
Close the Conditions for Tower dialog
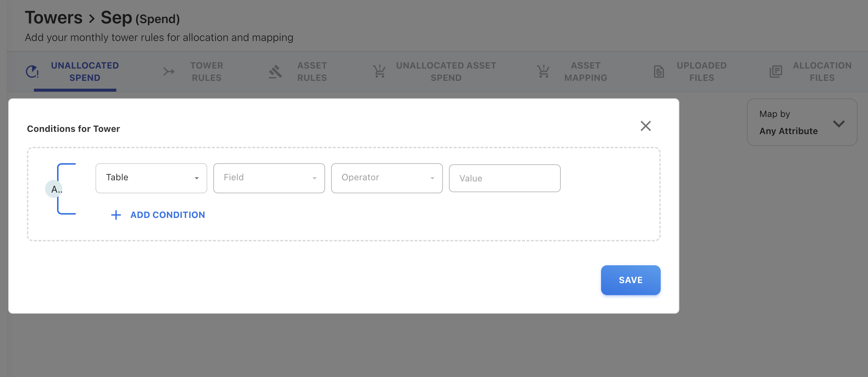click(645, 126)
